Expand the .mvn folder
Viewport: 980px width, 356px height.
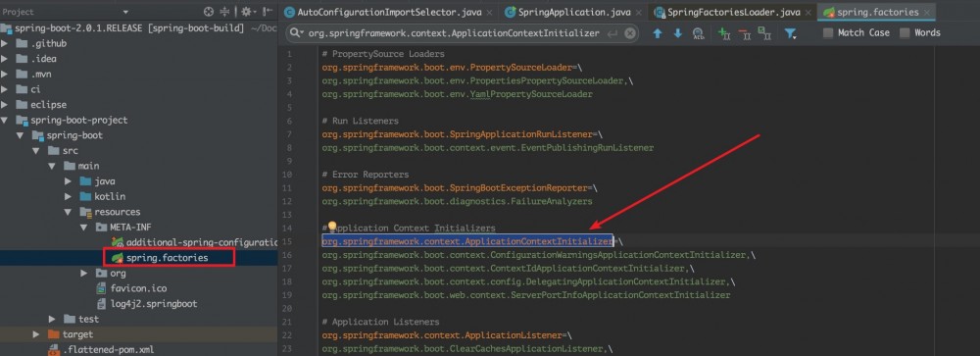pyautogui.click(x=5, y=74)
